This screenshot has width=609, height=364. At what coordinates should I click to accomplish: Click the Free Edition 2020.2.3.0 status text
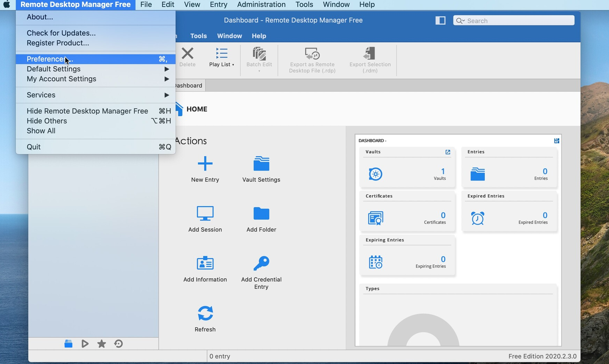pos(542,356)
